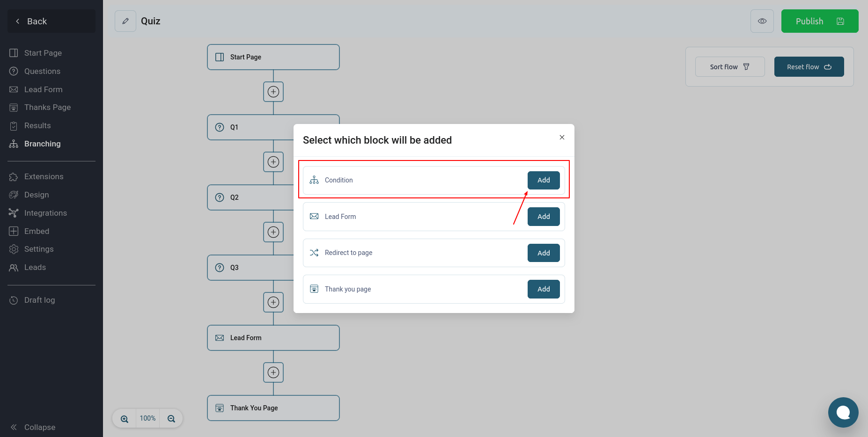Click plus button below Q1 node
The width and height of the screenshot is (868, 437).
pyautogui.click(x=273, y=162)
